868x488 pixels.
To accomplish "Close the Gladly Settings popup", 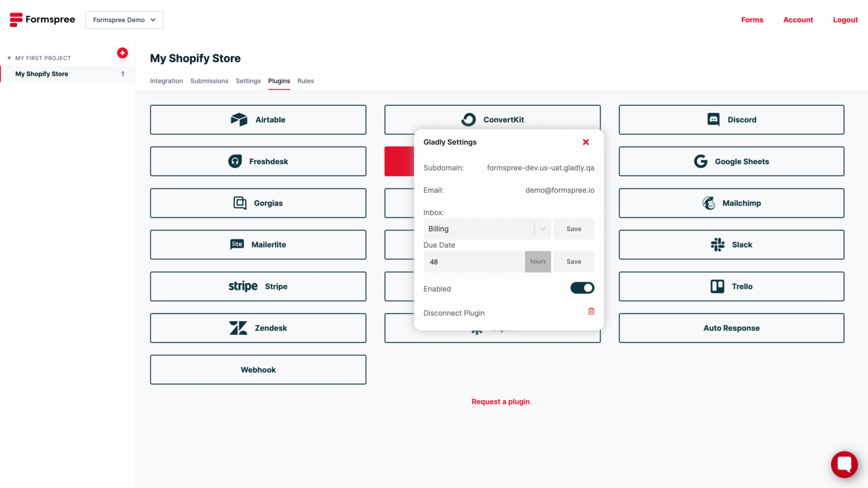I will click(585, 142).
